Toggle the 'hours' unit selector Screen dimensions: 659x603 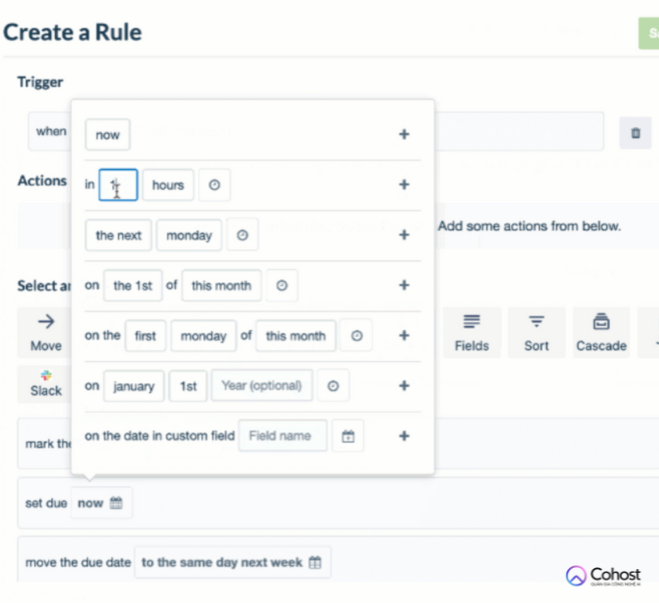[168, 185]
